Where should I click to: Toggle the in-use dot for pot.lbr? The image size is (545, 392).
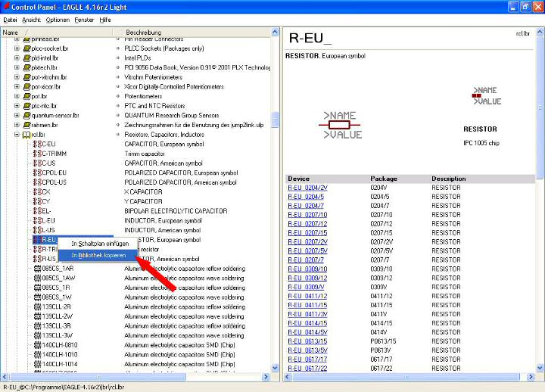tap(118, 97)
